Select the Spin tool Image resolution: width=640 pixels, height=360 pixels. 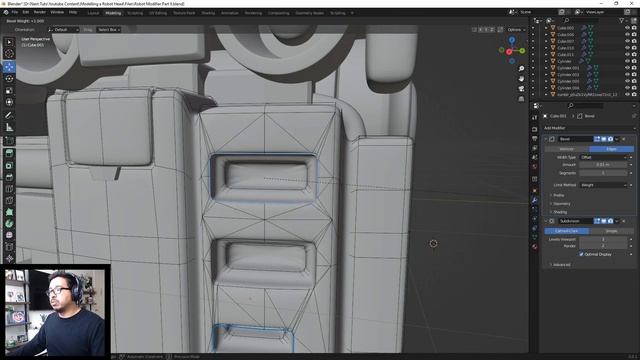point(9,224)
